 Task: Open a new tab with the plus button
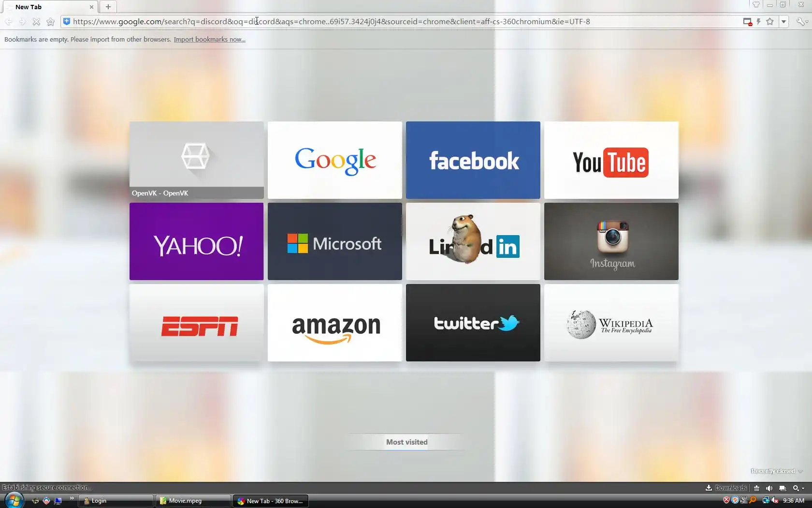(x=108, y=7)
